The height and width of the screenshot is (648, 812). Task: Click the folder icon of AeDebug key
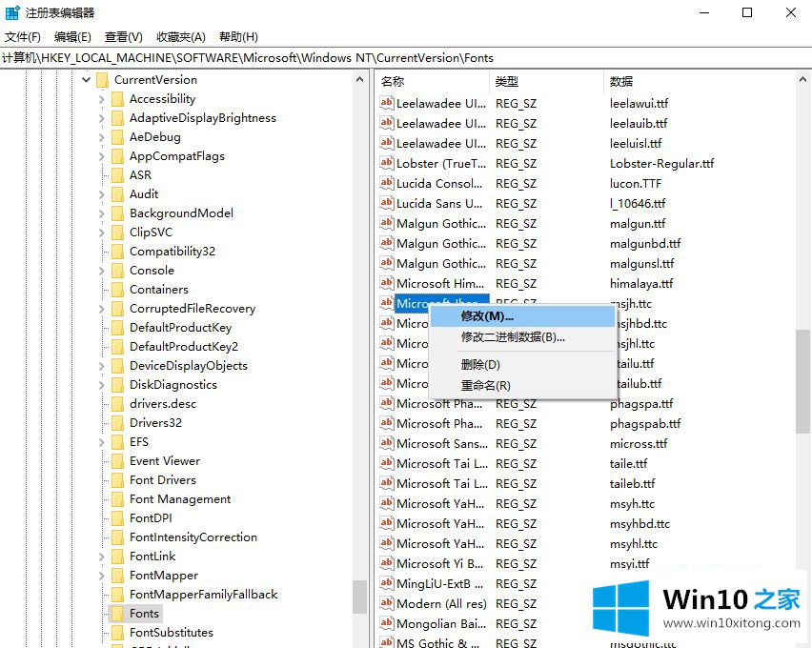point(117,137)
